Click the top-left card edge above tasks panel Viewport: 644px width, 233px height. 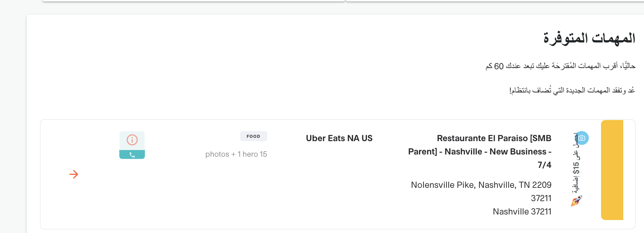point(193,1)
